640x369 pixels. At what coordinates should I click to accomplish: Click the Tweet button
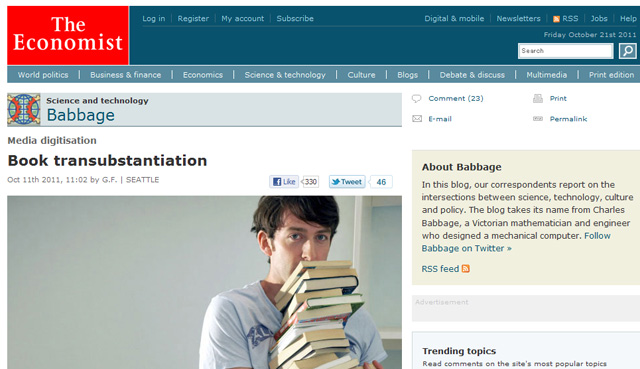pos(347,182)
